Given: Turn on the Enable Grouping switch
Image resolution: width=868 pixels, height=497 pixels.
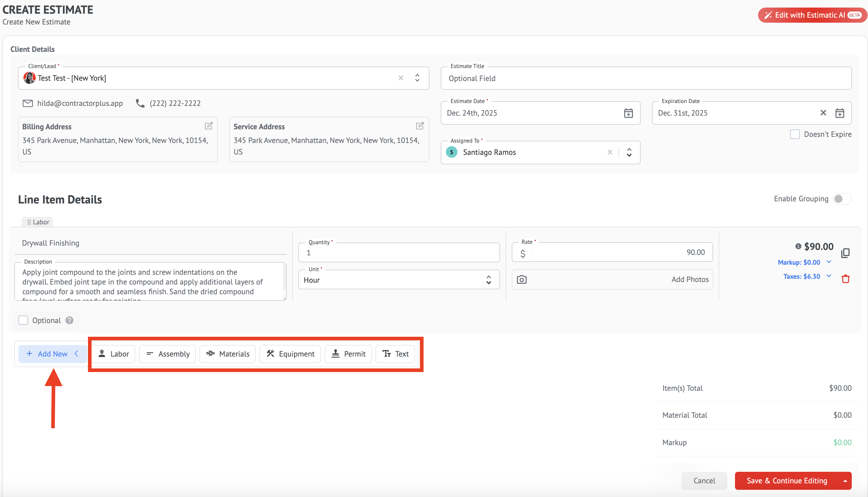Looking at the screenshot, I should pos(842,199).
